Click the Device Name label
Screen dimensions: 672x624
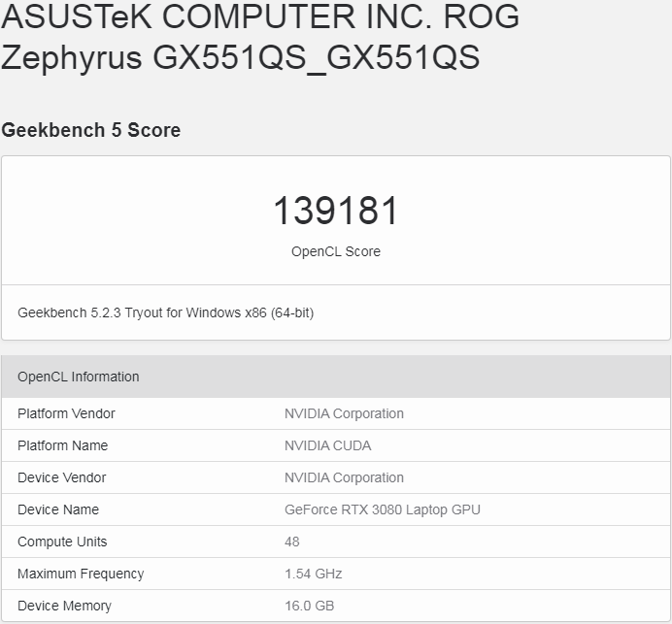click(58, 509)
